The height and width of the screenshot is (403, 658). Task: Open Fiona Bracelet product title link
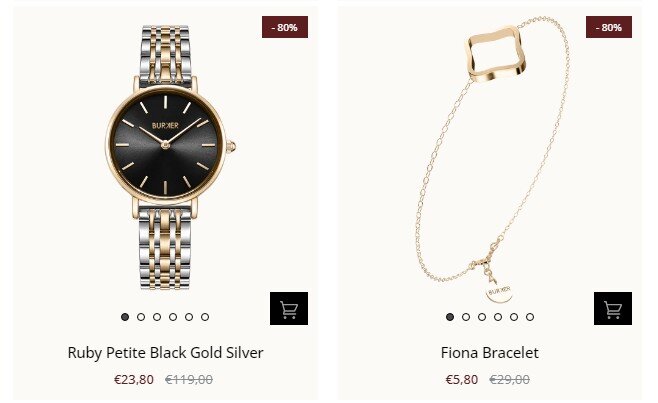coord(490,353)
